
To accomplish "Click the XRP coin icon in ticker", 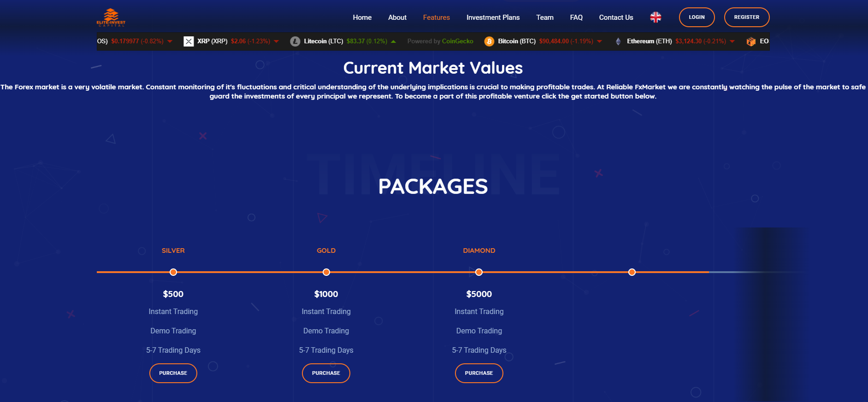I will 189,41.
